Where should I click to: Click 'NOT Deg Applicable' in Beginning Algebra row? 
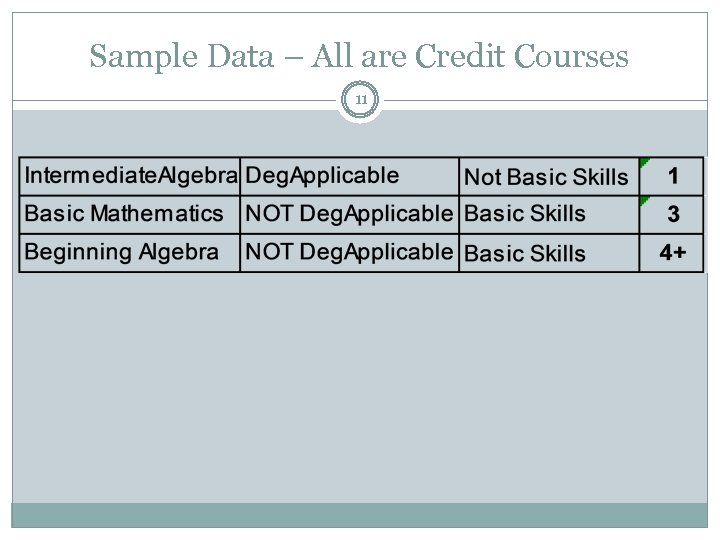tap(349, 252)
